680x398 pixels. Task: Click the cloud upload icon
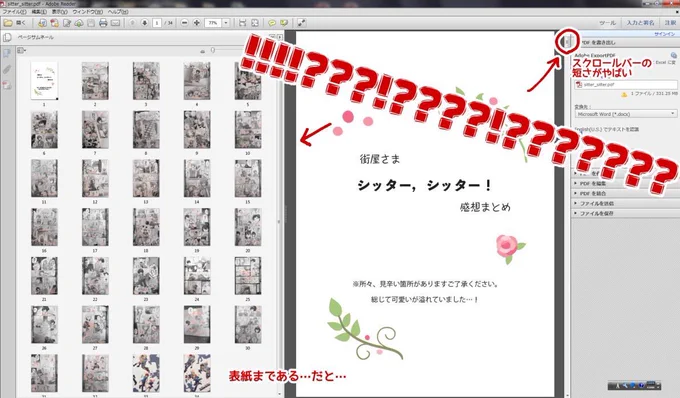click(79, 23)
